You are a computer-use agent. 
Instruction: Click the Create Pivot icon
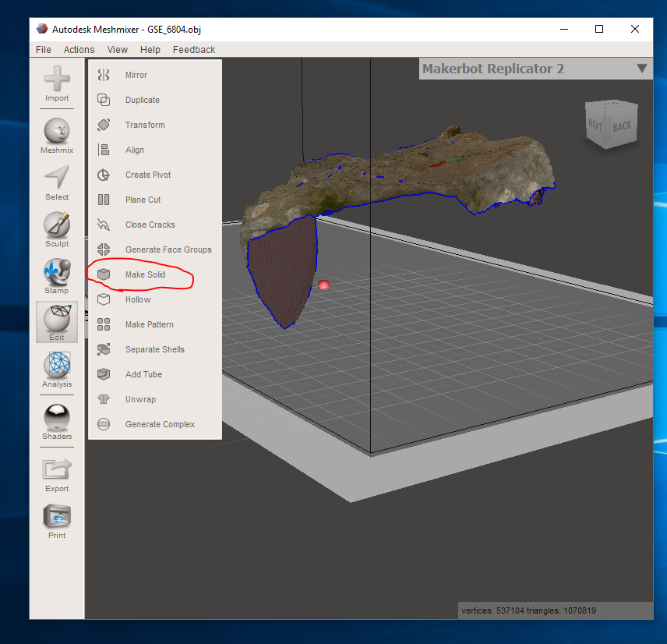click(104, 175)
